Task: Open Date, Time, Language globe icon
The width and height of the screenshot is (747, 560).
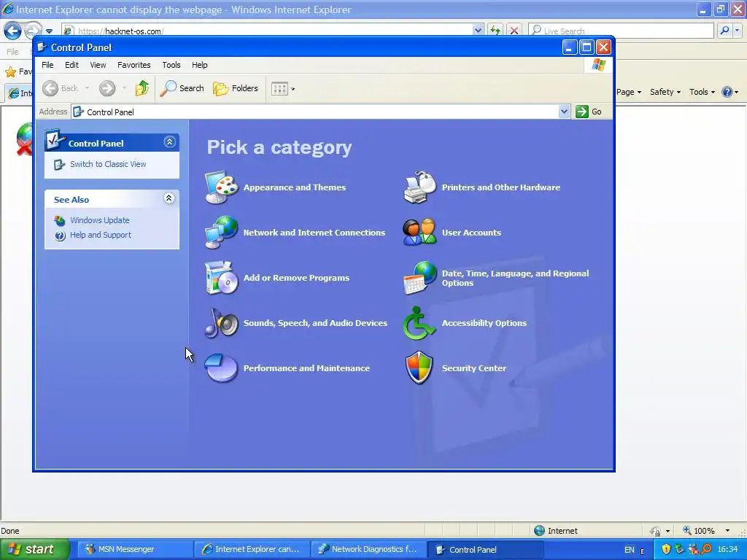Action: (419, 278)
